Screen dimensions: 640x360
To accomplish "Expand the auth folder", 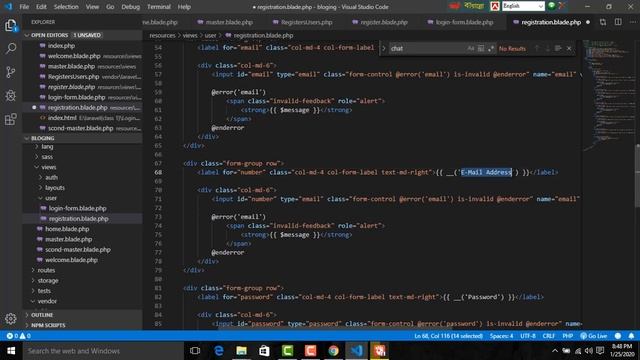I will point(51,178).
